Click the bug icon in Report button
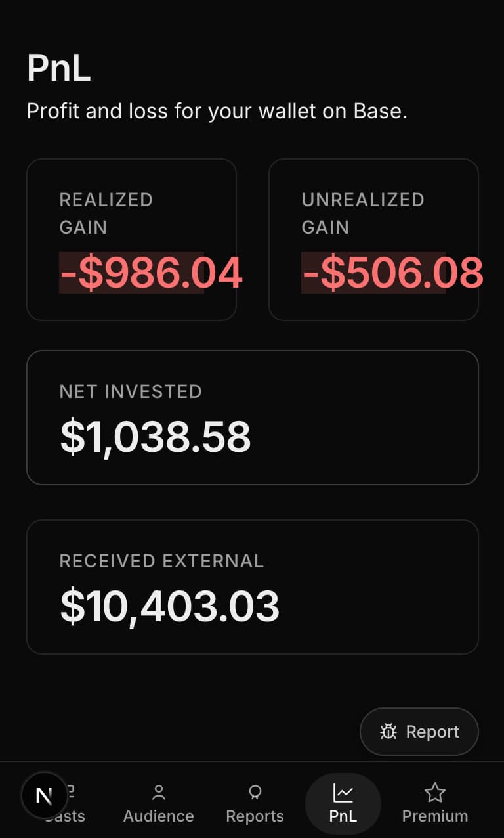The image size is (504, 838). coord(388,732)
